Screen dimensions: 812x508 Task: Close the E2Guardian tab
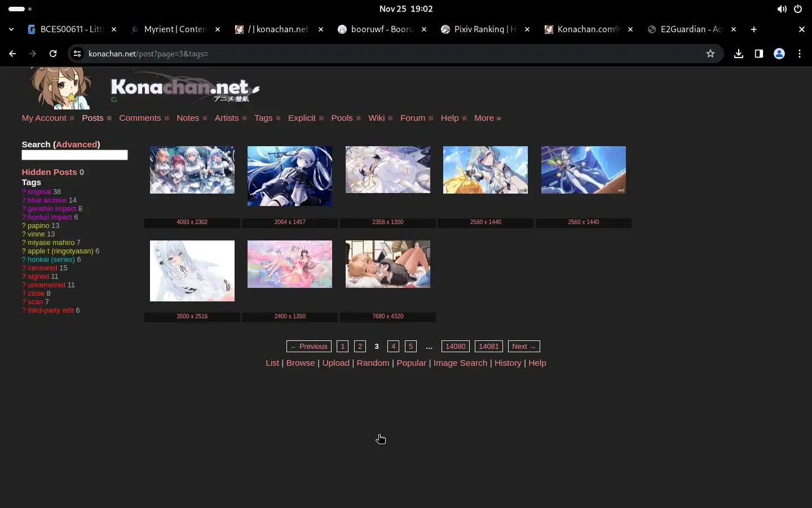tap(734, 29)
